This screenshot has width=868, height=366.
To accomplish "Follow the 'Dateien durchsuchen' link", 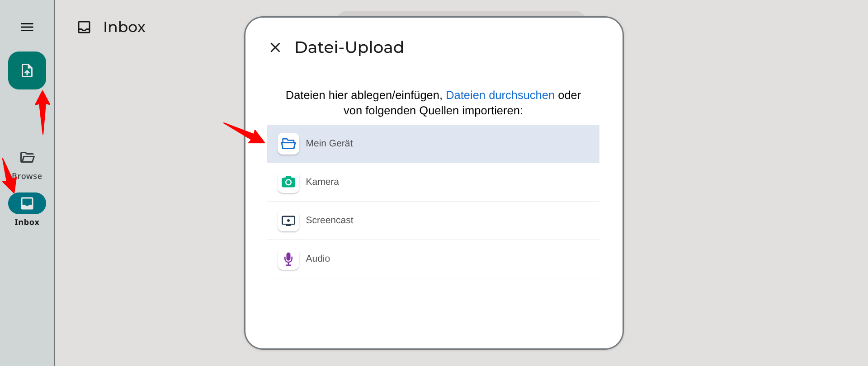I will (500, 95).
